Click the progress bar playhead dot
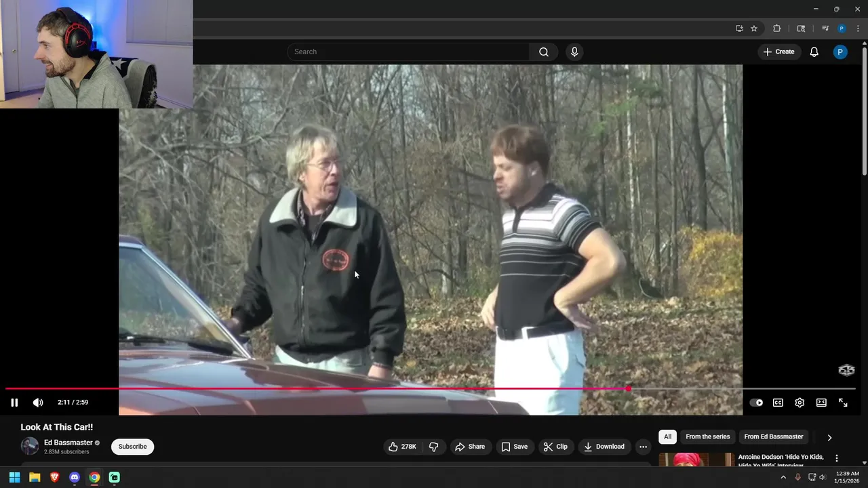 [628, 389]
